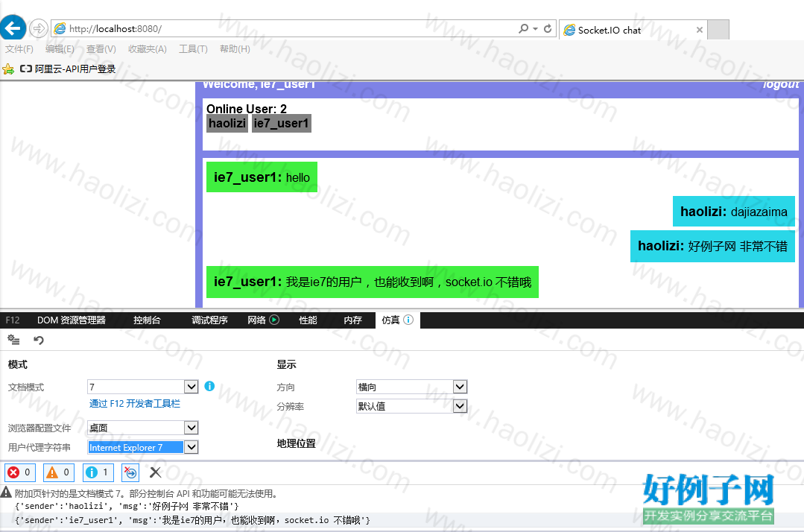Switch to the 网络 tab
The image size is (804, 532).
tap(256, 320)
